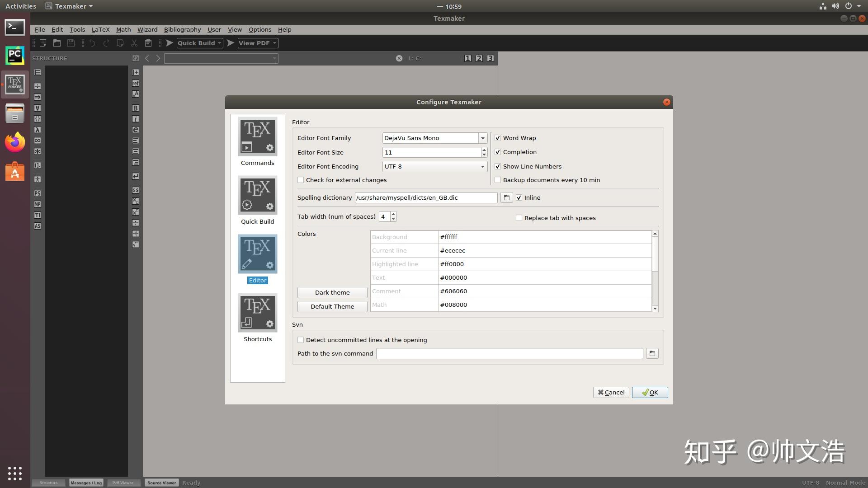This screenshot has height=488, width=868.
Task: Uncheck the Completion checkbox
Action: [x=498, y=152]
